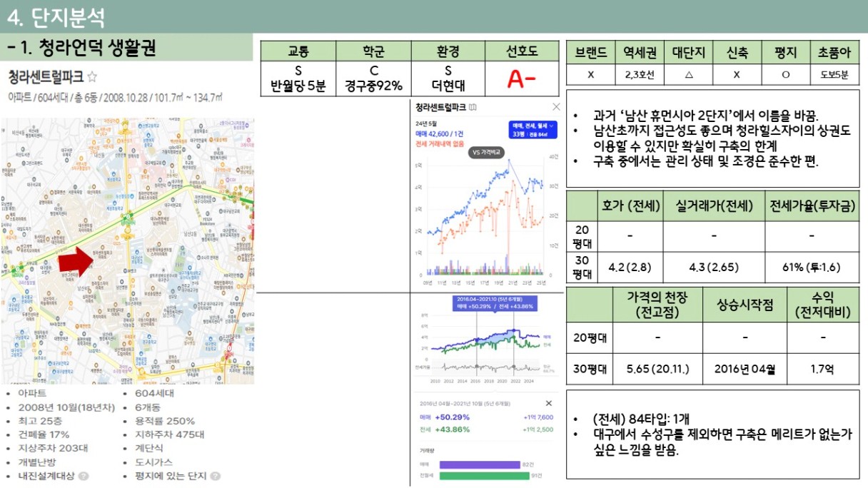Click the VS 가격비교 button
The height and width of the screenshot is (488, 868).
pos(486,153)
